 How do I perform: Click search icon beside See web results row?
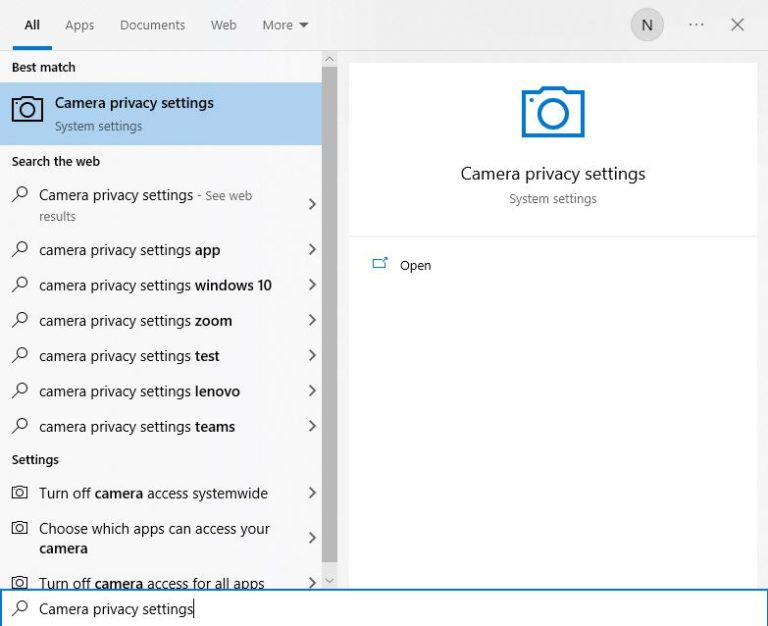(x=20, y=194)
